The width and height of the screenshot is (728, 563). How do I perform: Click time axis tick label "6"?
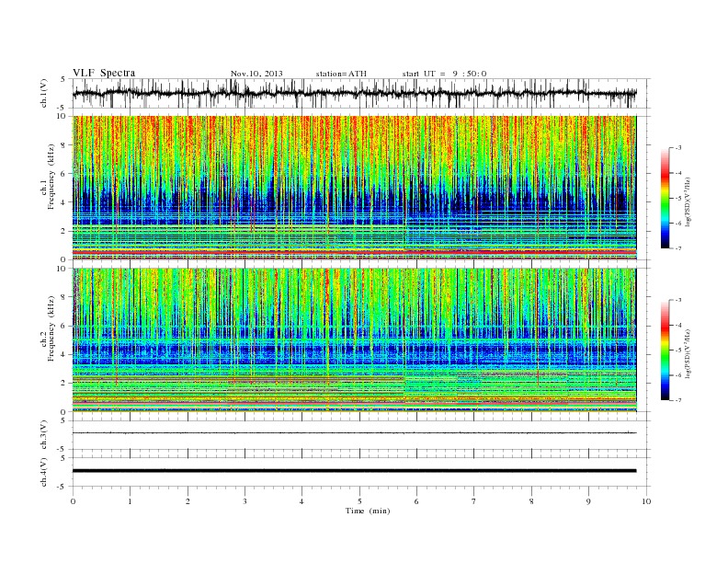coord(417,501)
